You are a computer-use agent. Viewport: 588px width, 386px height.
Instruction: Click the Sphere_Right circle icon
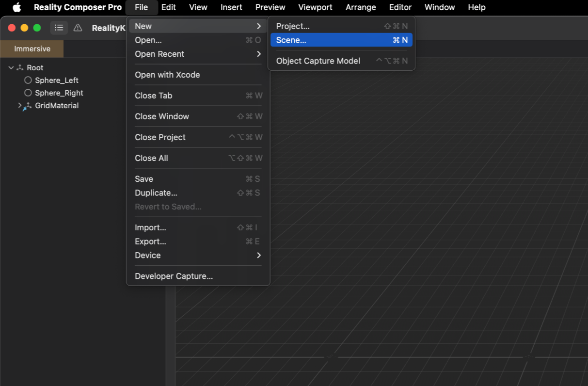click(x=28, y=93)
